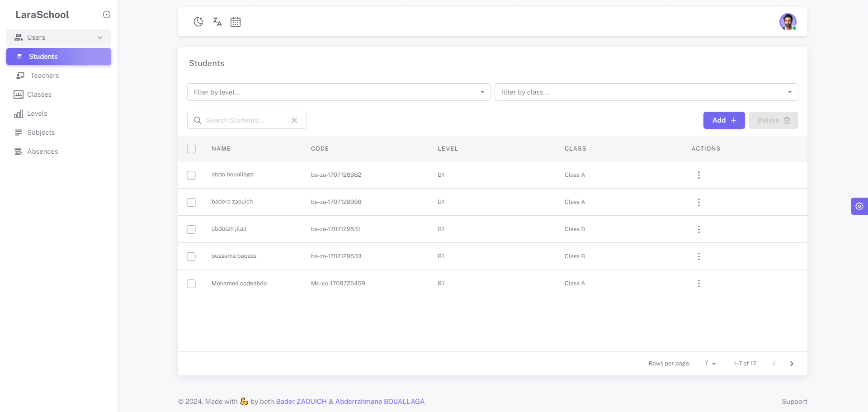The height and width of the screenshot is (412, 868).
Task: Open the calendar icon in top bar
Action: pyautogui.click(x=236, y=22)
